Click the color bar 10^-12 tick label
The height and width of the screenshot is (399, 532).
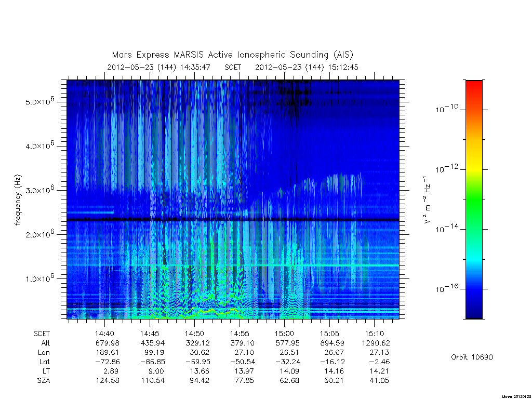[447, 168]
